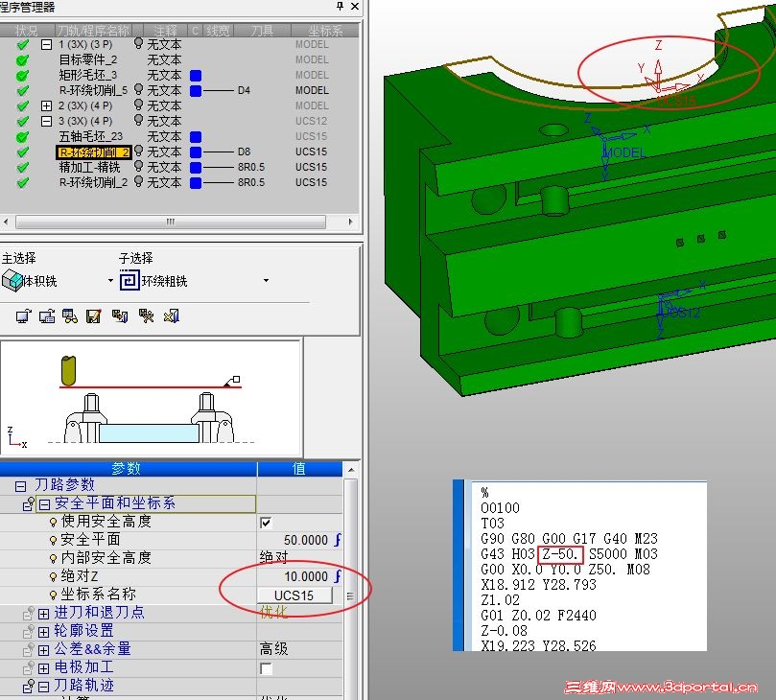Click the function f icon beside 10.0000
Screen dimensions: 776x700
point(338,576)
